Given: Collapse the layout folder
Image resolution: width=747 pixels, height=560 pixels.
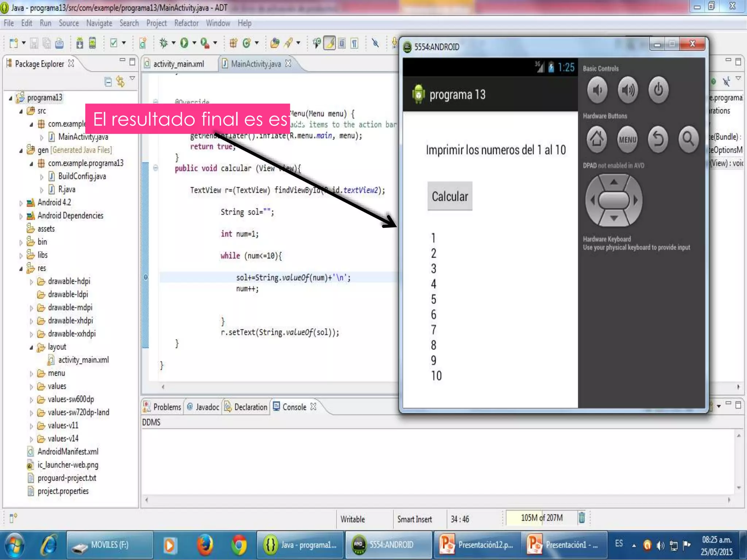Looking at the screenshot, I should pyautogui.click(x=31, y=347).
